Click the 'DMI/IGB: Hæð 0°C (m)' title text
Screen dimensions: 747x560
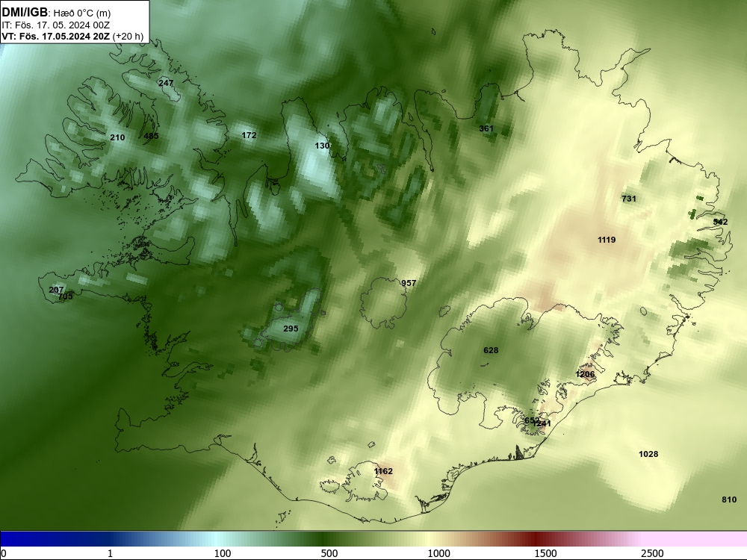click(56, 12)
